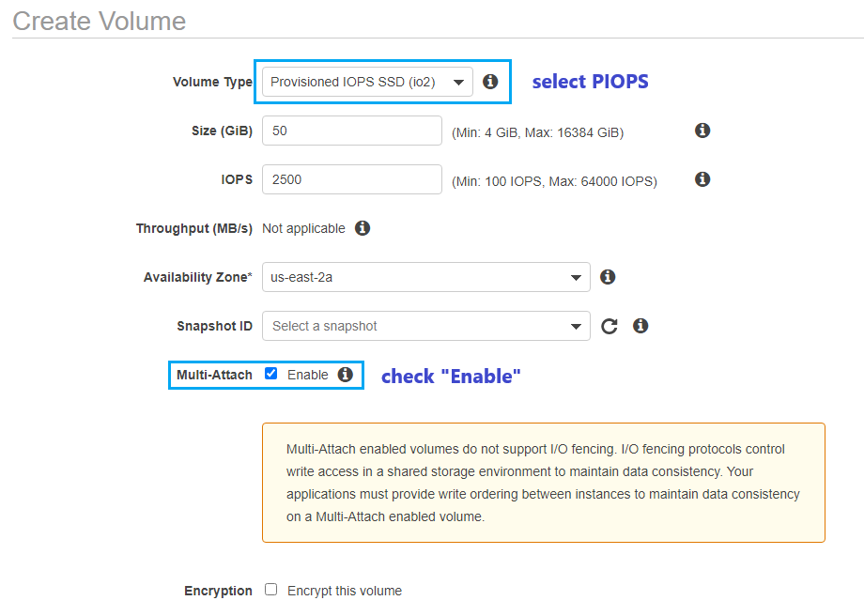Open the Volume Type info tooltip icon
Image resolution: width=864 pixels, height=616 pixels.
[x=490, y=82]
